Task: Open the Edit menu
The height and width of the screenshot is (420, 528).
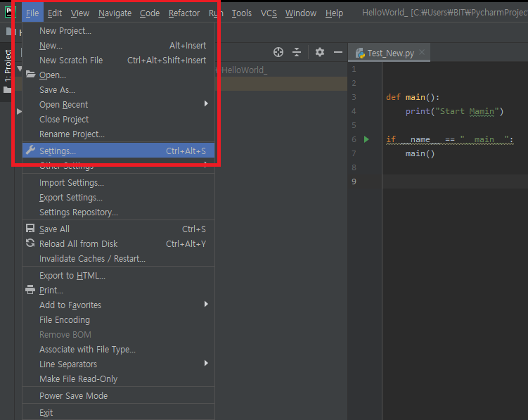Action: coord(55,13)
